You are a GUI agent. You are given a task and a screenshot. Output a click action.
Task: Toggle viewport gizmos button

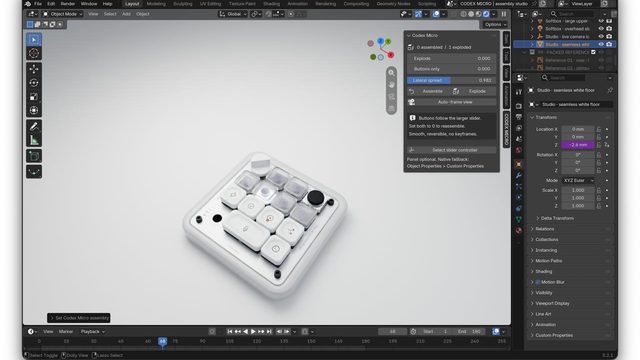click(x=418, y=14)
